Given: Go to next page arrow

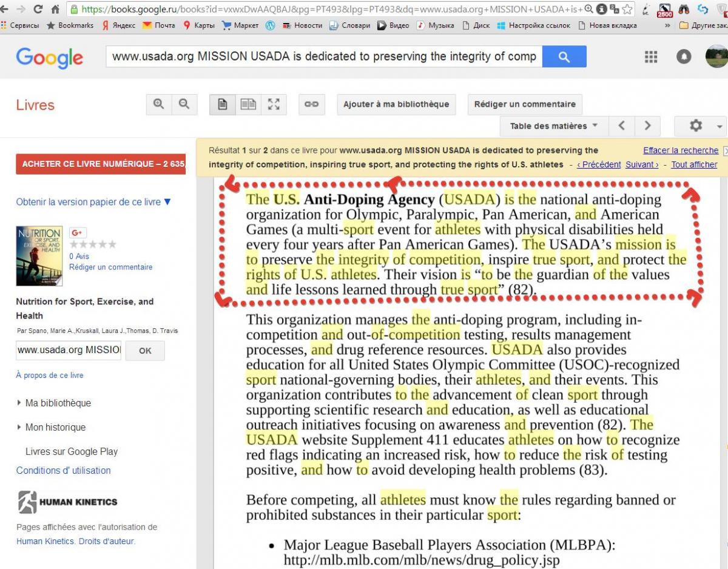Looking at the screenshot, I should coord(647,126).
